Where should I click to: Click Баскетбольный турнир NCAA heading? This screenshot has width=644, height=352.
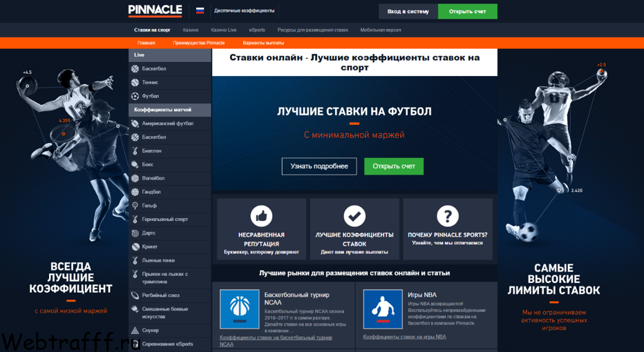pyautogui.click(x=297, y=298)
